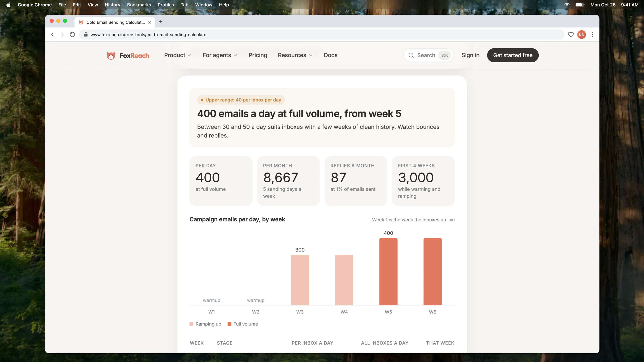Click the W2 axis label

pos(256,312)
